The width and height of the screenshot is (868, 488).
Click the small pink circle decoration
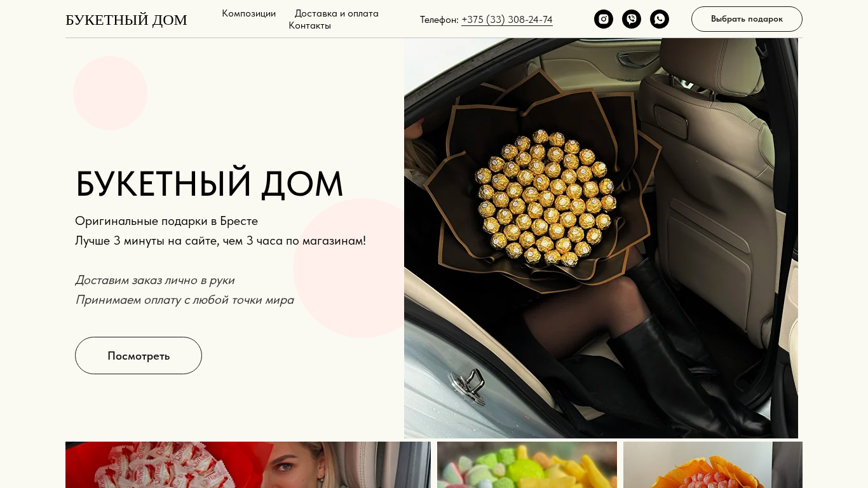[111, 93]
